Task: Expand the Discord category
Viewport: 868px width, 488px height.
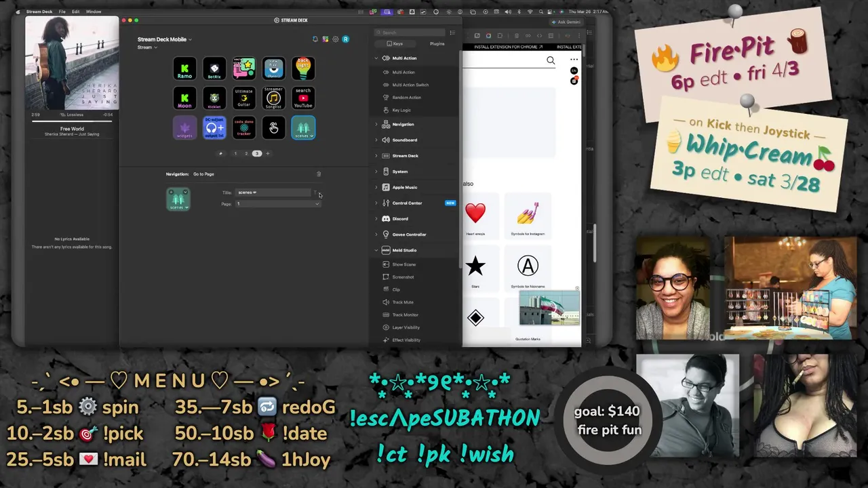Action: [376, 219]
